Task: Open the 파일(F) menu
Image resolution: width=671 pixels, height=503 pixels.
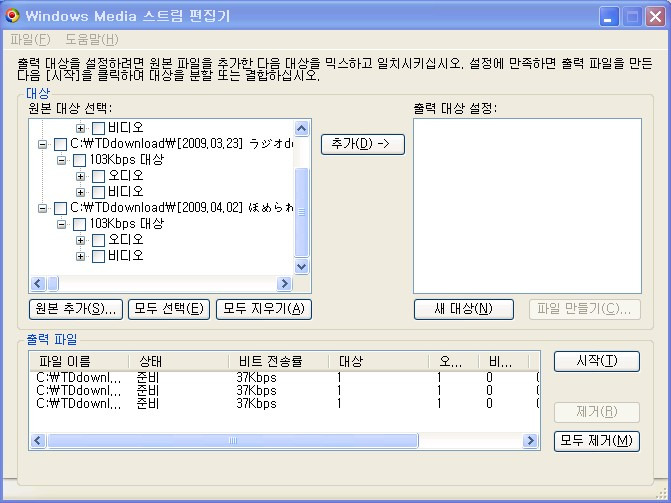Action: tap(30, 40)
